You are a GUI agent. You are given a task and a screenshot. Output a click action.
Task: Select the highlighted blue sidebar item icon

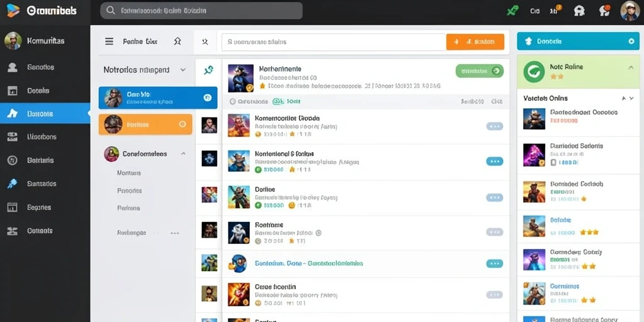13,114
